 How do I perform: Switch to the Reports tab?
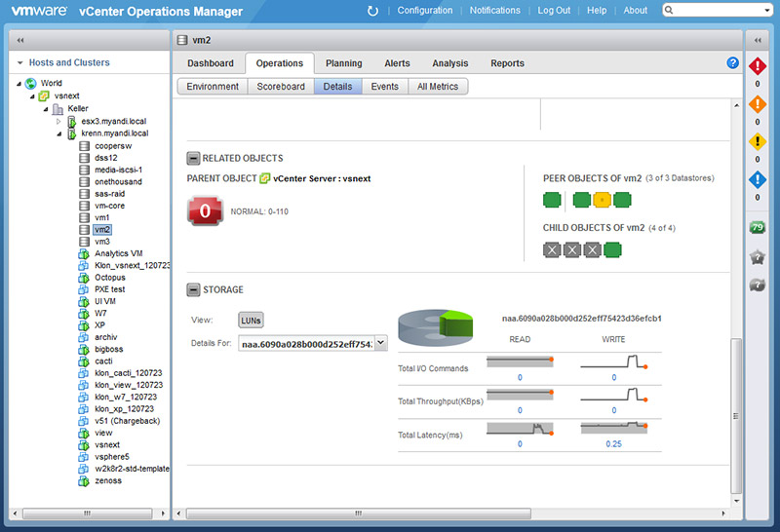click(507, 63)
